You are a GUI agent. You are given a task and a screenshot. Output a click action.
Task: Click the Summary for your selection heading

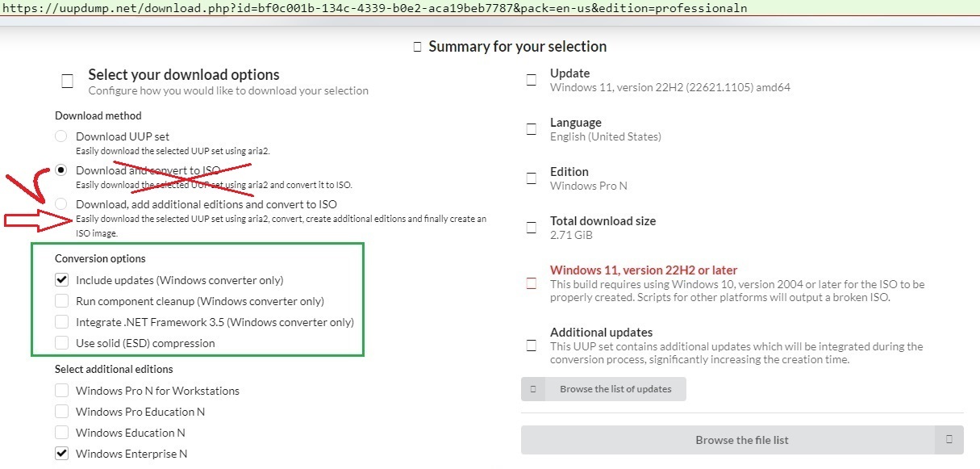[517, 47]
